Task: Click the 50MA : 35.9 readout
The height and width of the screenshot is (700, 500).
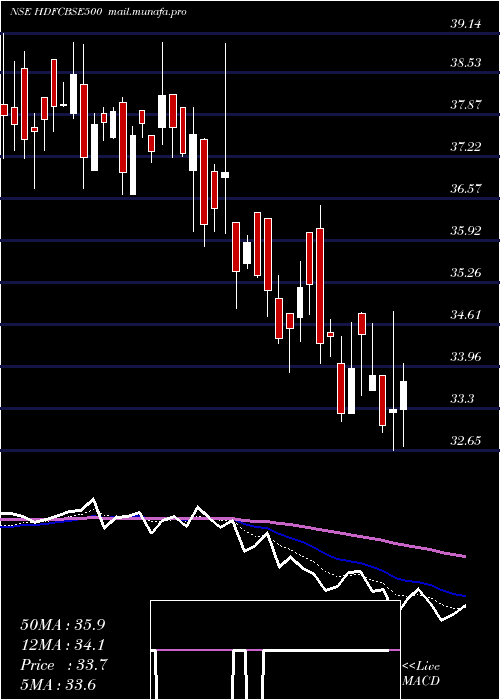Action: coord(63,625)
